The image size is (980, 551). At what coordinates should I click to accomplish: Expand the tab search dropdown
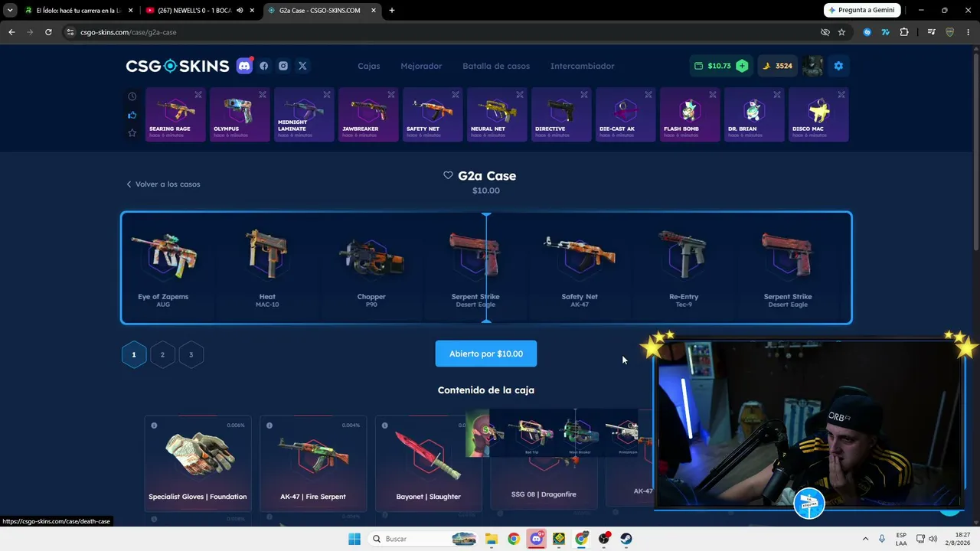click(9, 11)
